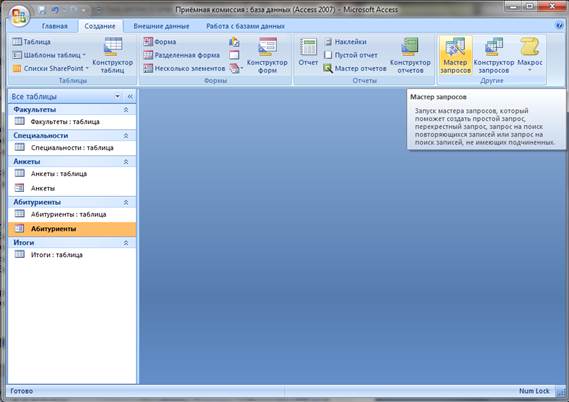Create a Разделенная форма split form
569x402 pixels.
tap(182, 55)
